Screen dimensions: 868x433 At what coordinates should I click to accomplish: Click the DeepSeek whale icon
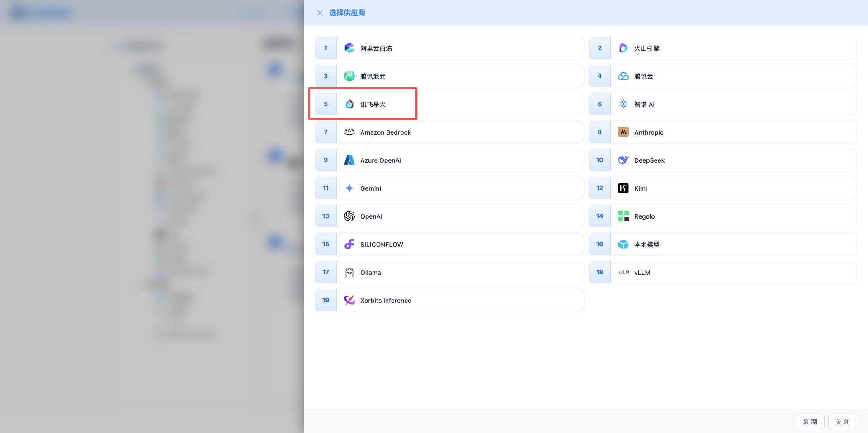(x=623, y=160)
